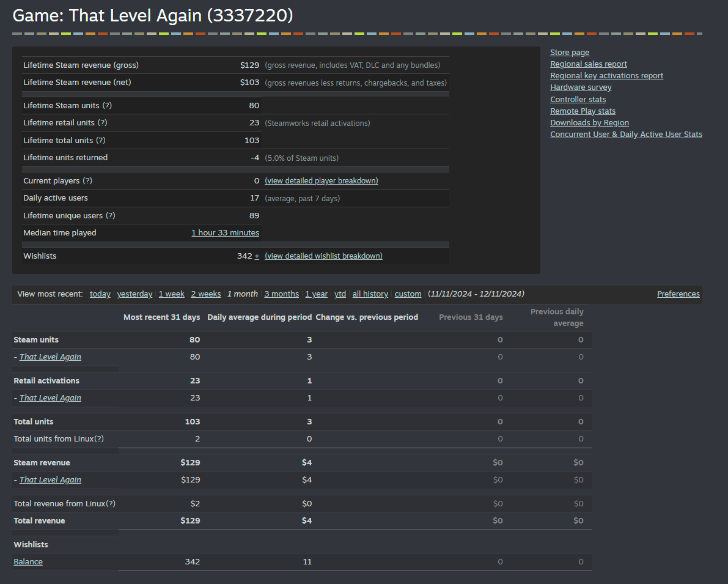
Task: Switch view to yesterday
Action: (x=134, y=294)
